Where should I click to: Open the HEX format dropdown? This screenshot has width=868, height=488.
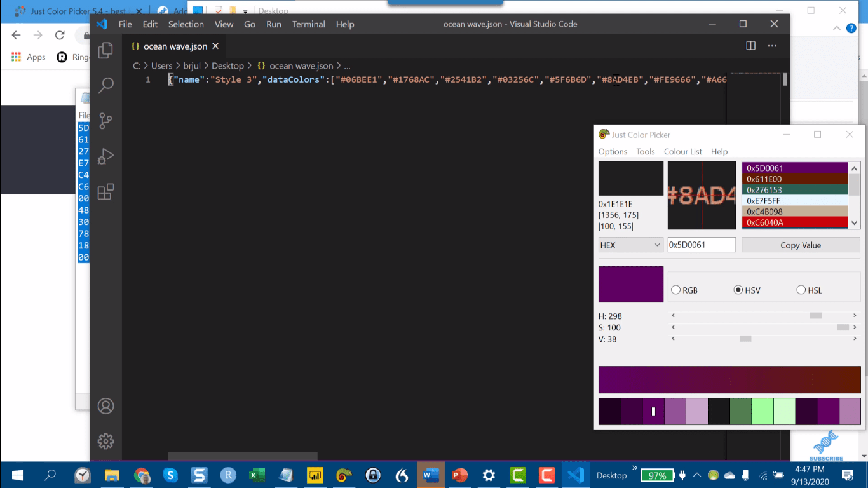pos(630,245)
